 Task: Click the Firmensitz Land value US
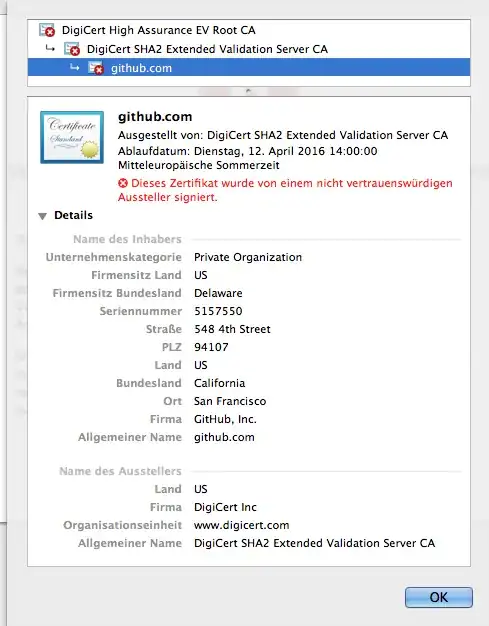[x=201, y=275]
